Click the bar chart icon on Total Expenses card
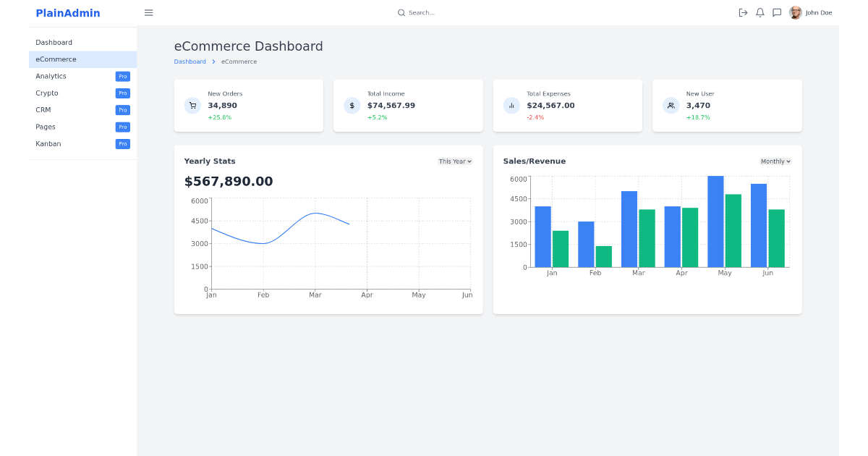The height and width of the screenshot is (456, 868). (x=511, y=105)
